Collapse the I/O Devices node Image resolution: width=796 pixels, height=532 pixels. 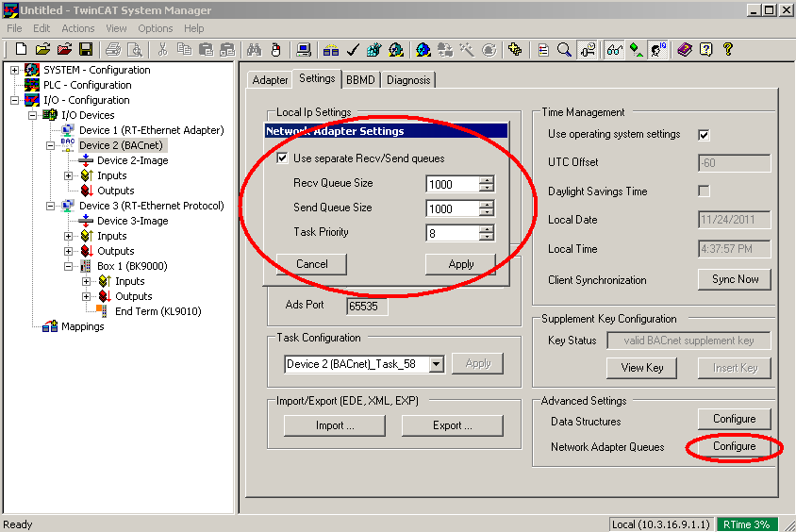click(32, 115)
